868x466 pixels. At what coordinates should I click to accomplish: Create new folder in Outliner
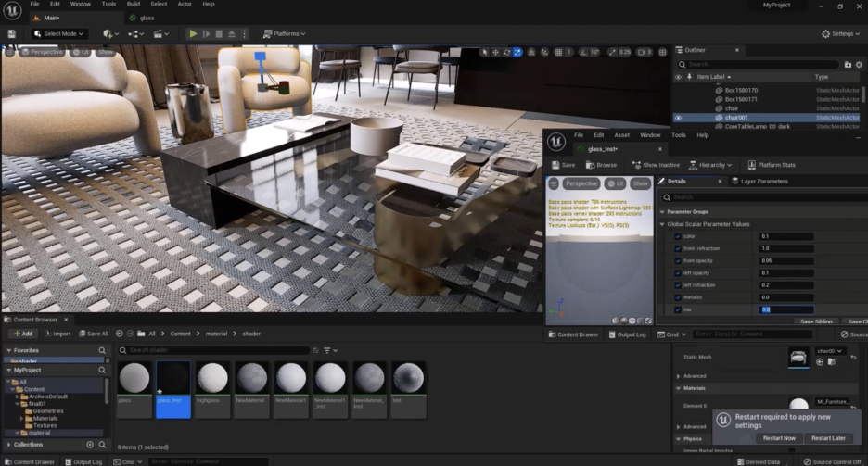coord(848,65)
